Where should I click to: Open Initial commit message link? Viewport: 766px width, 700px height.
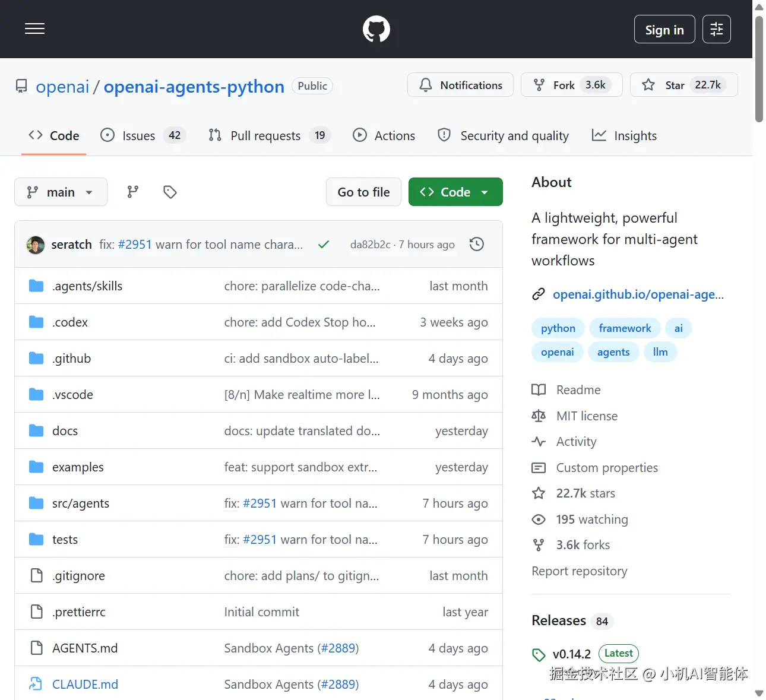tap(262, 612)
